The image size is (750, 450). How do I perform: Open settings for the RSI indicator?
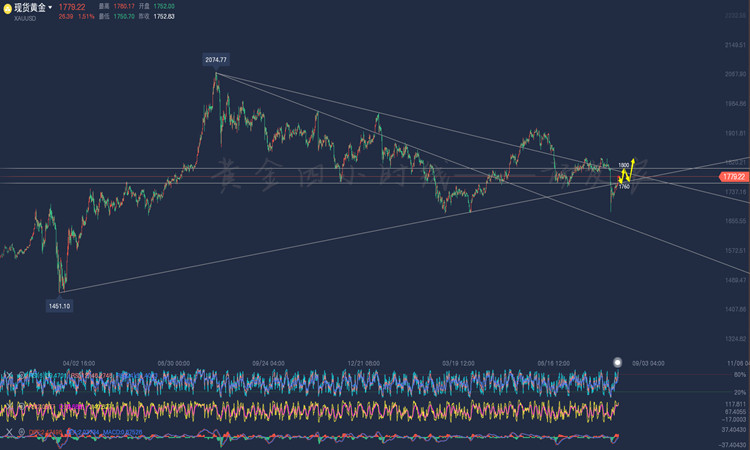point(22,375)
